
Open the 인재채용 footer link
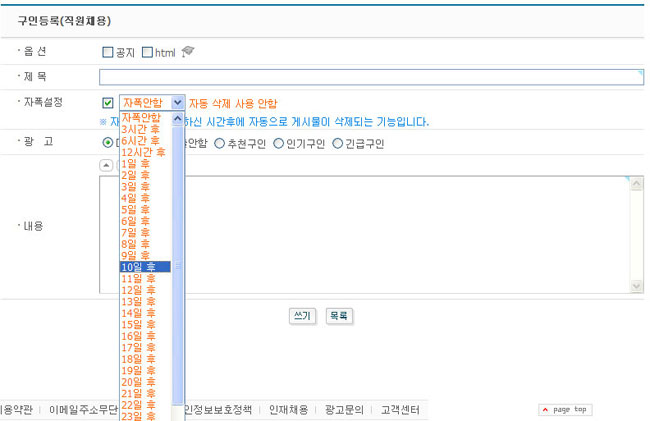(x=289, y=410)
